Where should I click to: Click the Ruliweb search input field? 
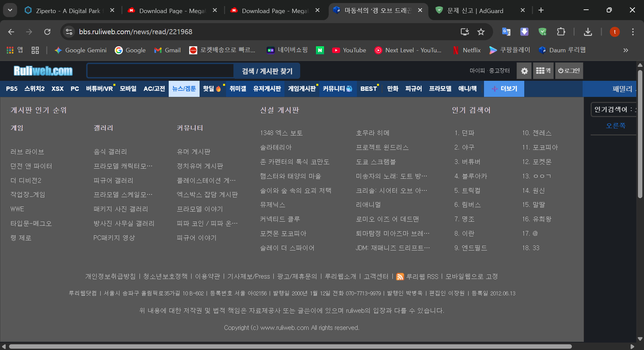(160, 71)
